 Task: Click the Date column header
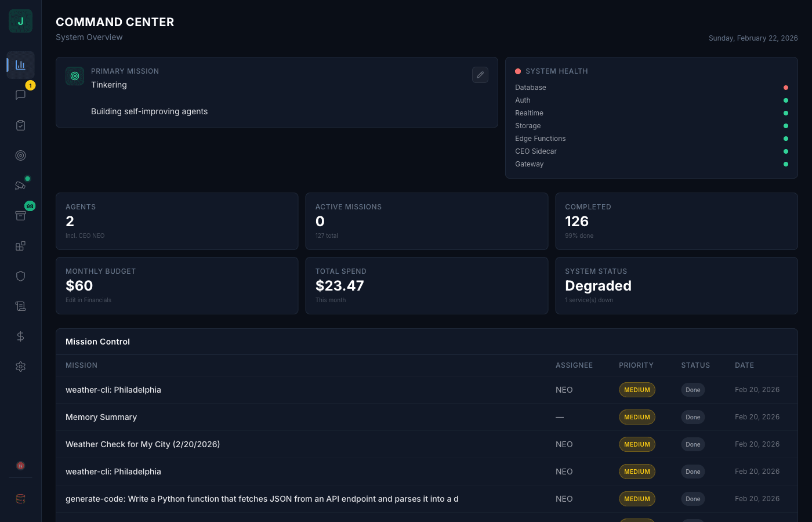[744, 365]
